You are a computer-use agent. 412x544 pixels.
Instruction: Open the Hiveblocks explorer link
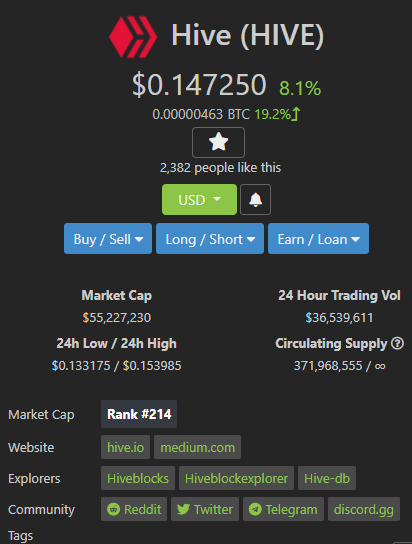pyautogui.click(x=138, y=478)
